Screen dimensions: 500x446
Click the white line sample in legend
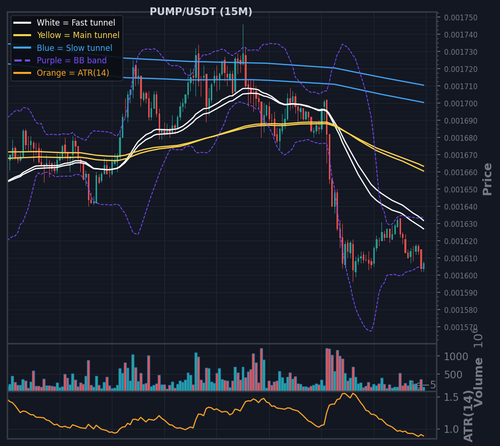(x=22, y=23)
